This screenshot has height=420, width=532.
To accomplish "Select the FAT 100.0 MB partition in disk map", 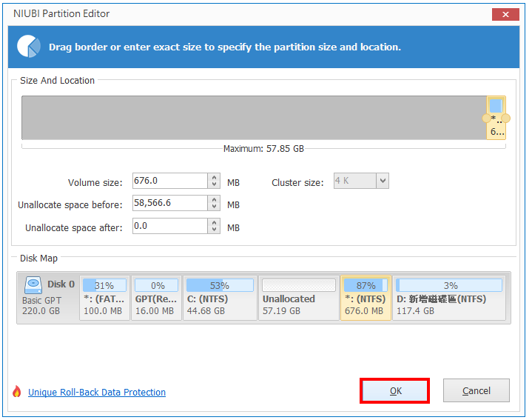I will (x=104, y=298).
